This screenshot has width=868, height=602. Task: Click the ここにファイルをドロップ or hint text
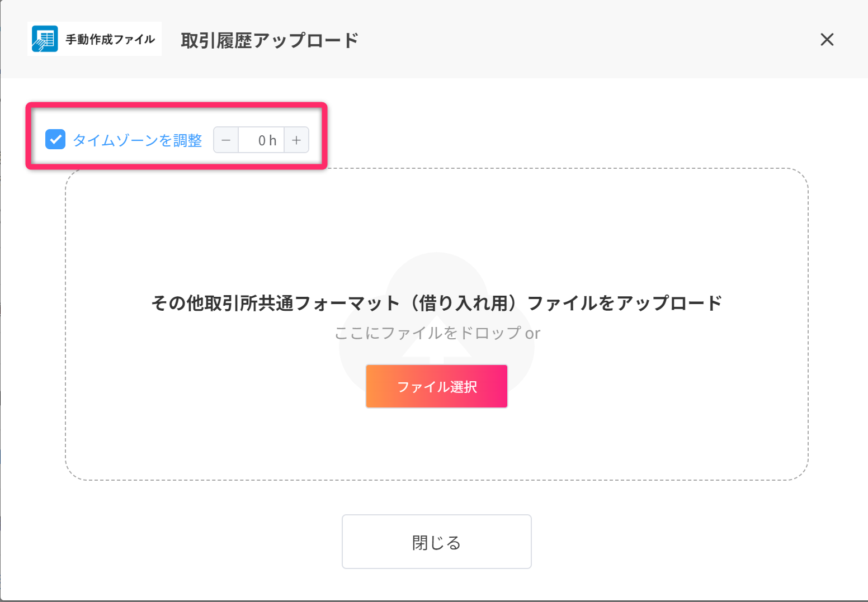click(437, 333)
